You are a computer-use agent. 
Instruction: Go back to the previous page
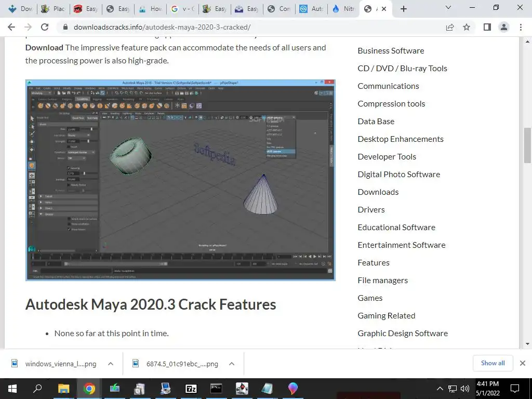click(11, 27)
